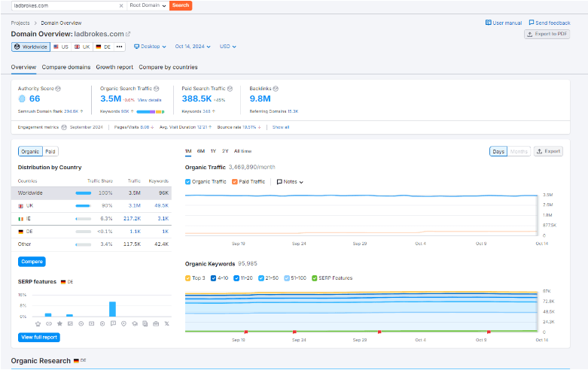
Task: Open more countries with the ellipsis button
Action: [x=119, y=47]
